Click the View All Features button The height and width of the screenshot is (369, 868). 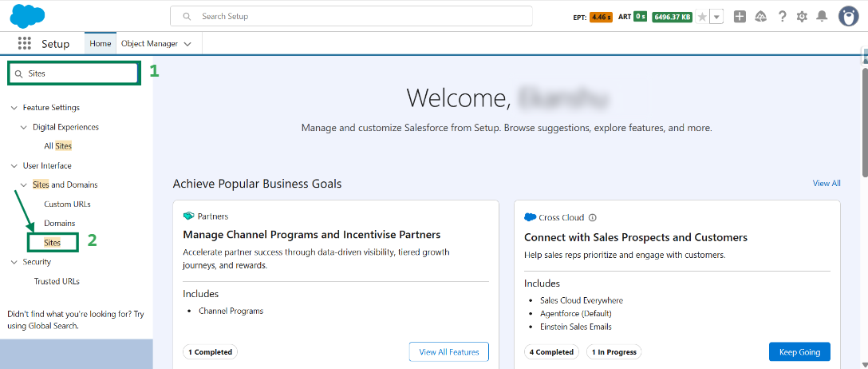449,351
